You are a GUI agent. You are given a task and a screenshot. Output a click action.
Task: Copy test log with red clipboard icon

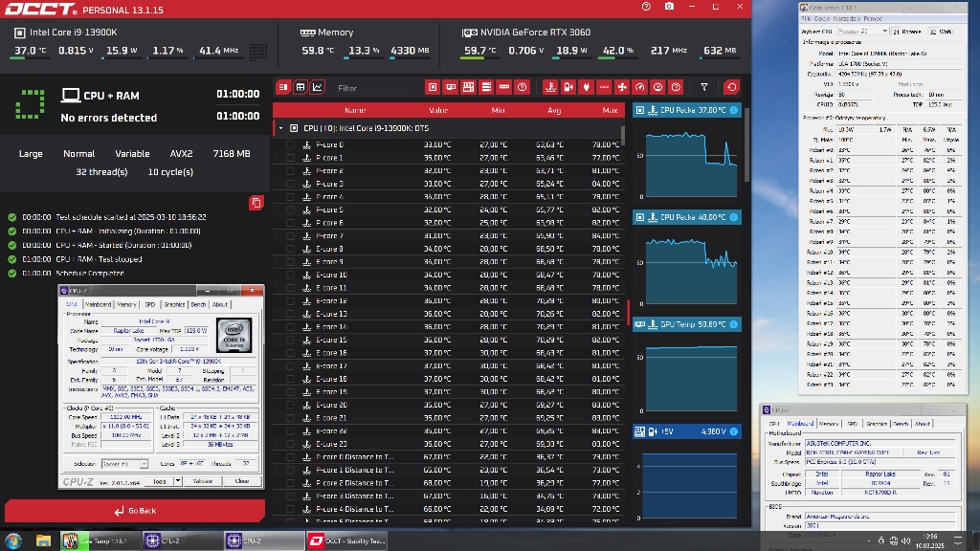[x=256, y=203]
